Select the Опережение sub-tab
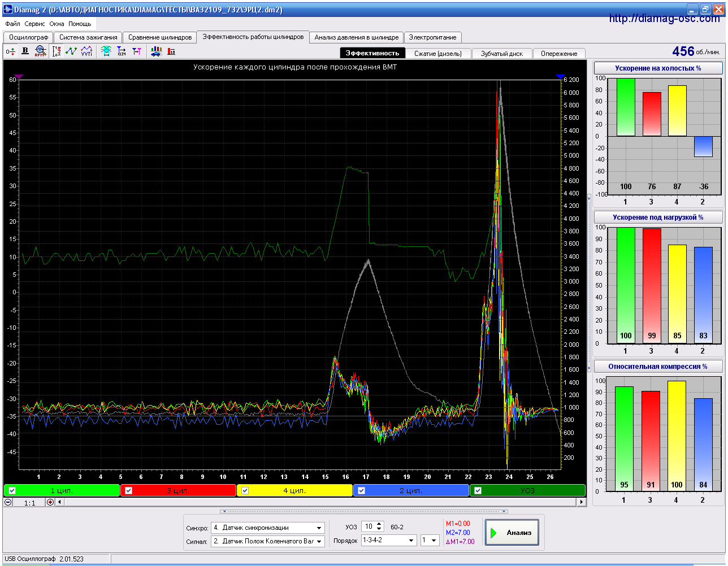Image resolution: width=728 pixels, height=566 pixels. tap(559, 54)
